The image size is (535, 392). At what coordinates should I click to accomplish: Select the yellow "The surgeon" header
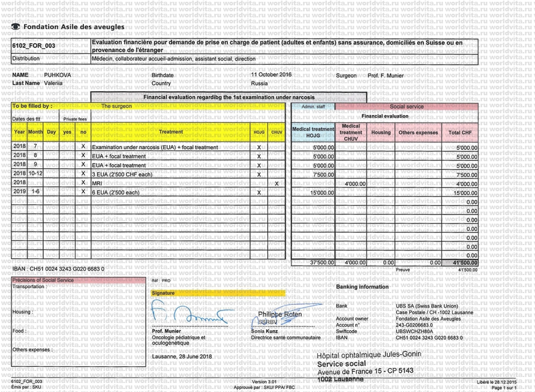point(116,106)
